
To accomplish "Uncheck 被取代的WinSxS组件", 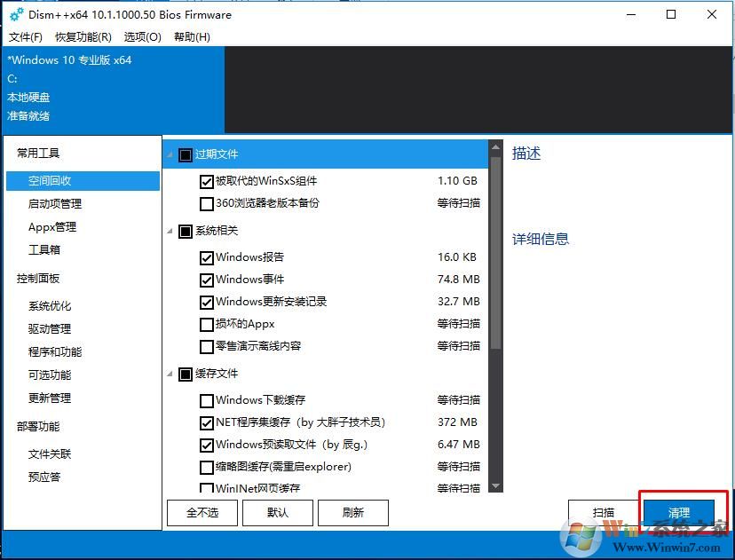I will click(x=206, y=181).
